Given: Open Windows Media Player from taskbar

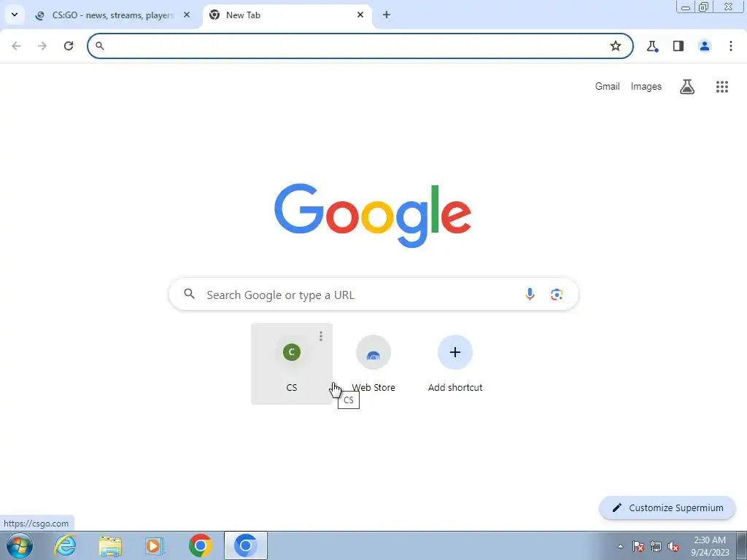Looking at the screenshot, I should pyautogui.click(x=155, y=545).
